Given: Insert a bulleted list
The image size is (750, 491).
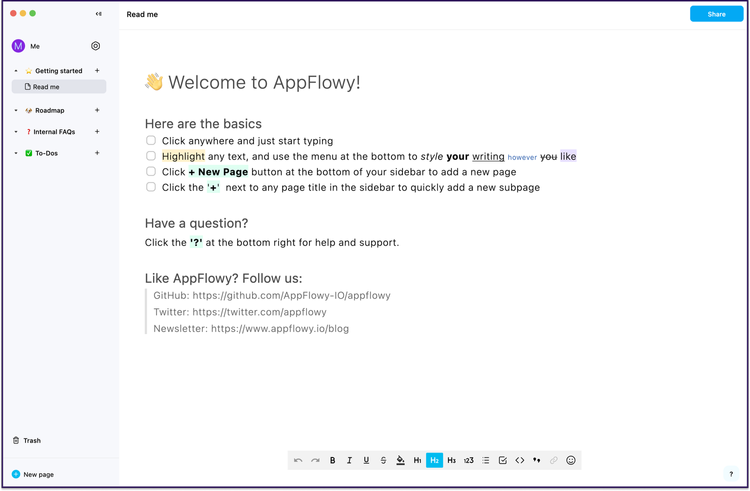Looking at the screenshot, I should click(x=485, y=460).
